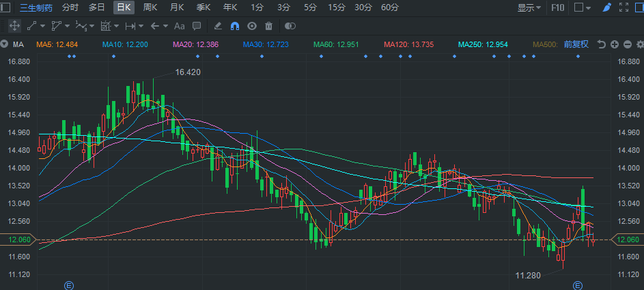This screenshot has height=290, width=644.
Task: Click the 三生制药 stock name link
Action: [36, 8]
